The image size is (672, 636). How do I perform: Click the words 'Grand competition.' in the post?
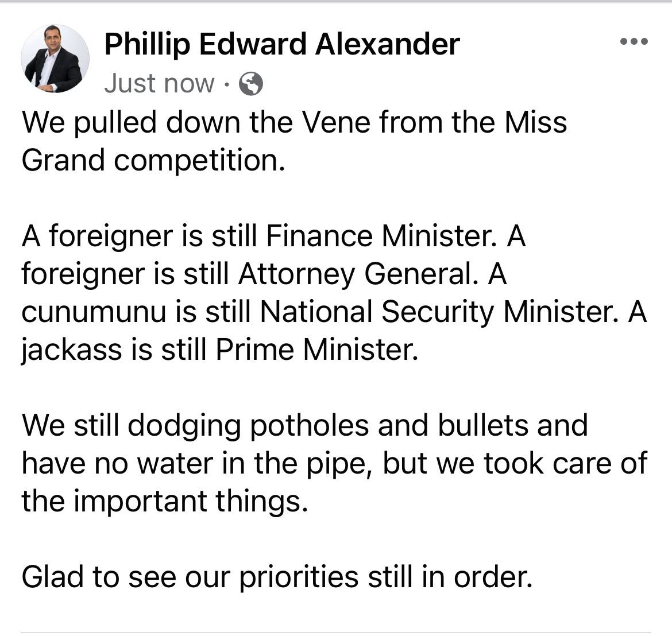pyautogui.click(x=153, y=160)
